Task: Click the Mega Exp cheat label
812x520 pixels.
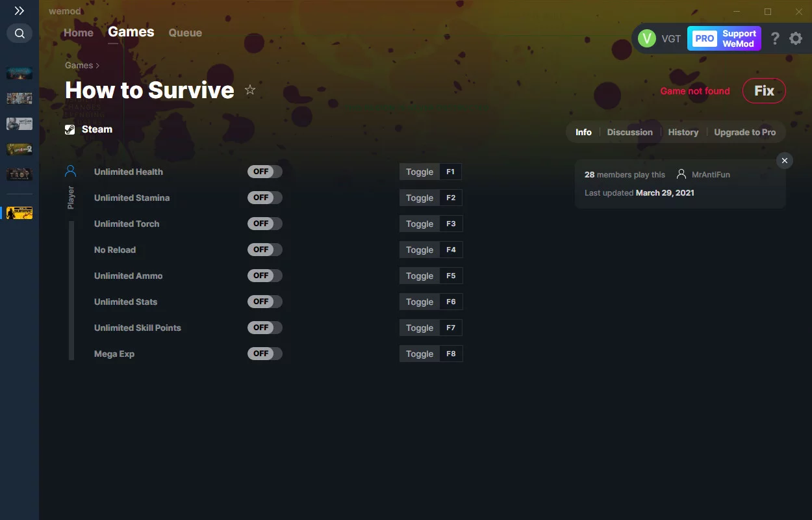Action: coord(114,354)
